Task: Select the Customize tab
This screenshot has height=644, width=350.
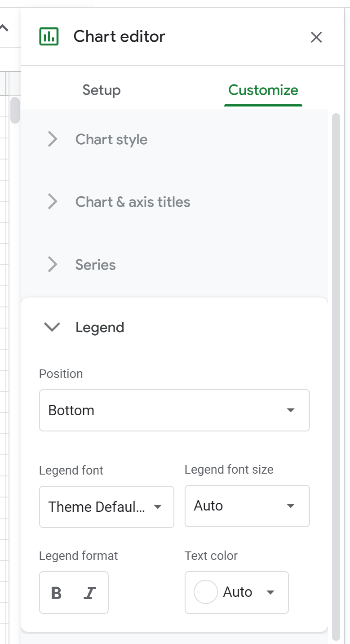Action: point(263,90)
